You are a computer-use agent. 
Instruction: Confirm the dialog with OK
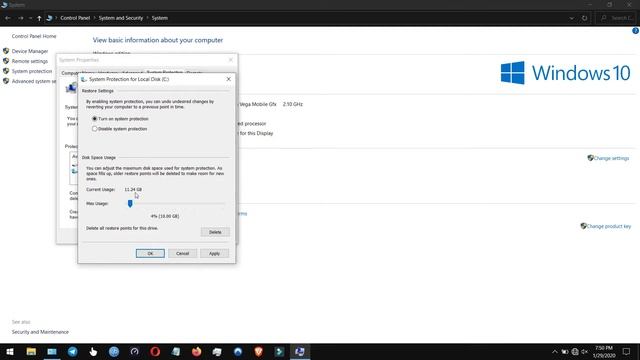pos(150,253)
